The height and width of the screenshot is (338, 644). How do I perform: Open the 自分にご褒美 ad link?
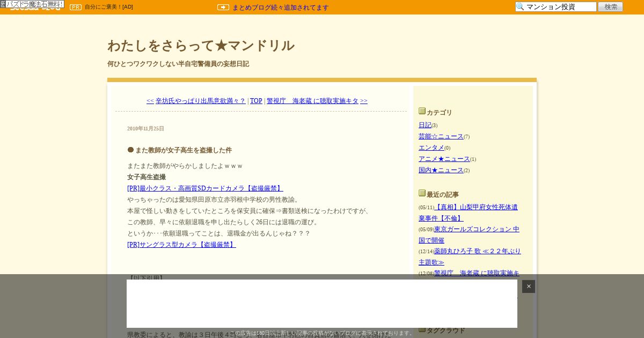click(x=109, y=7)
